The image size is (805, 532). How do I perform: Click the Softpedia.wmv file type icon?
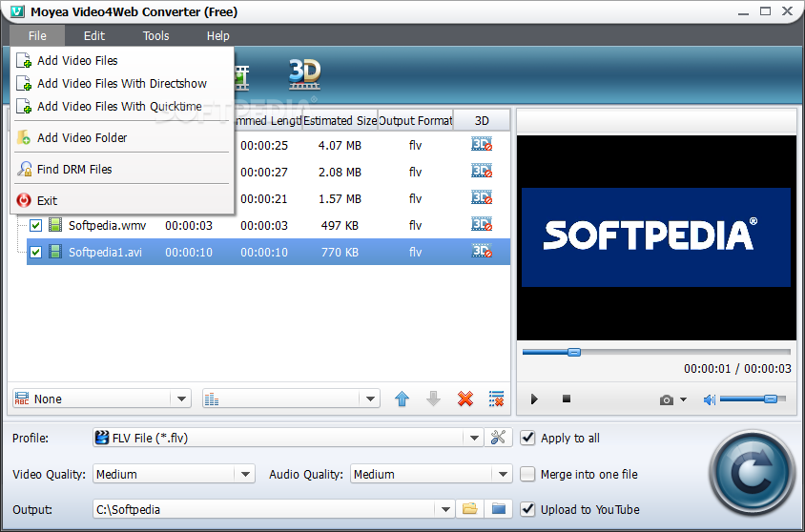tap(55, 225)
